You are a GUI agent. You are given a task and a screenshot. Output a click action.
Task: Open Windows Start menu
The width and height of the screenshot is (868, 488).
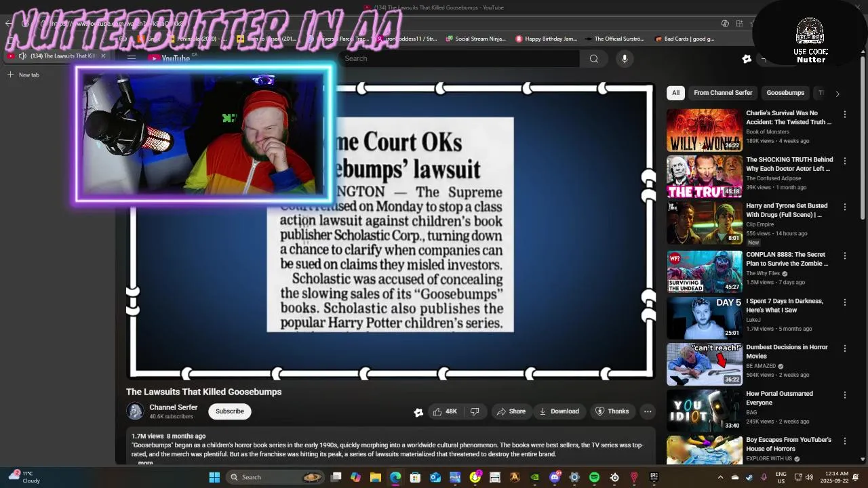point(214,477)
